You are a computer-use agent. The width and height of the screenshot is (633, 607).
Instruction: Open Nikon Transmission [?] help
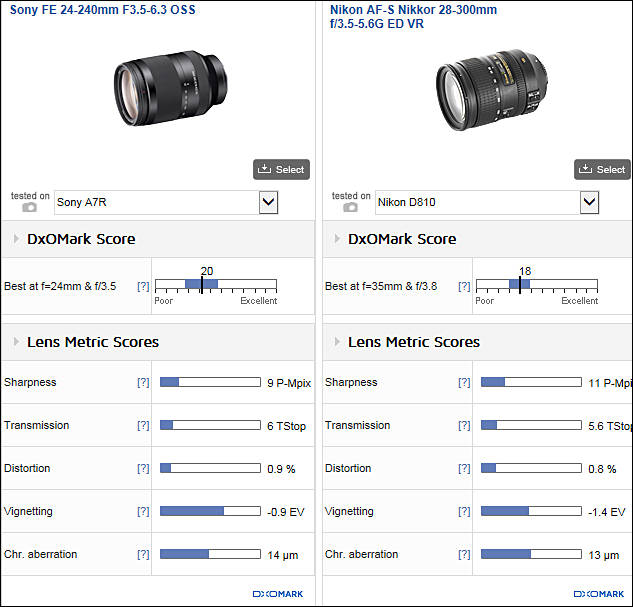[x=464, y=425]
